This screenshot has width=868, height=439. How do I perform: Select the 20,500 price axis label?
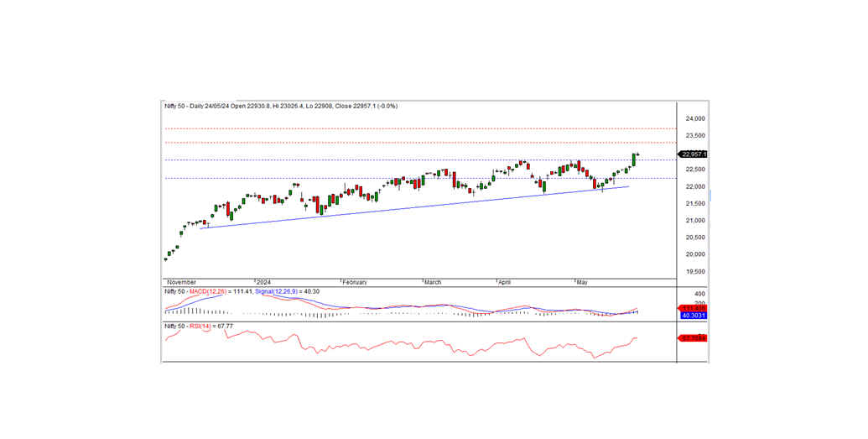tap(694, 238)
